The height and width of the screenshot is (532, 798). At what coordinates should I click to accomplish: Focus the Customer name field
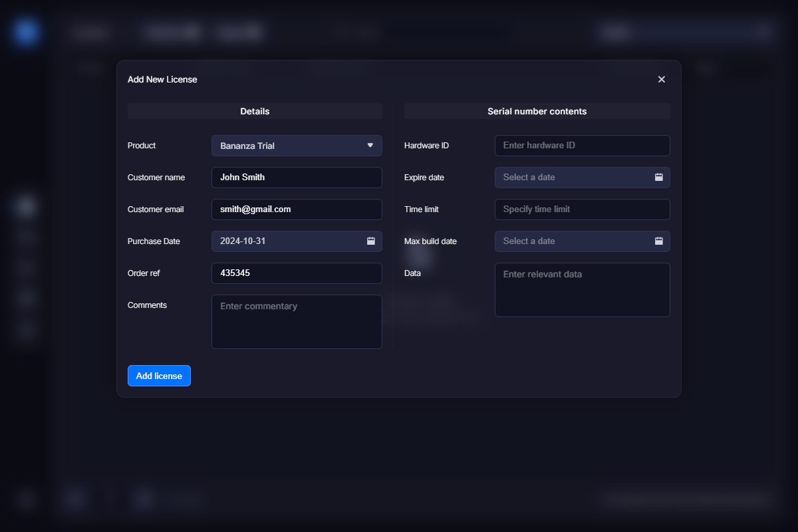point(297,178)
